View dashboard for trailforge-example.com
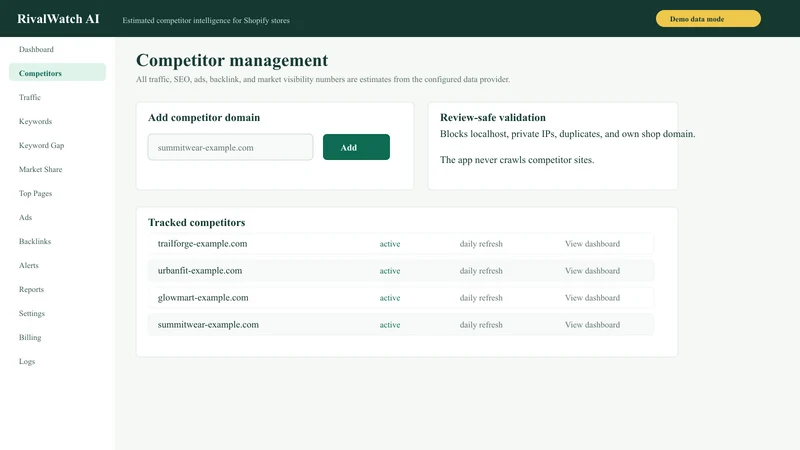Viewport: 800px width, 450px height. point(592,244)
